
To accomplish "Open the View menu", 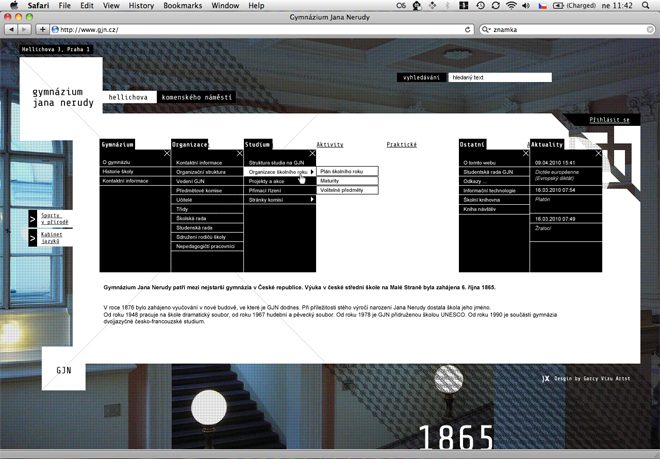I will [111, 5].
